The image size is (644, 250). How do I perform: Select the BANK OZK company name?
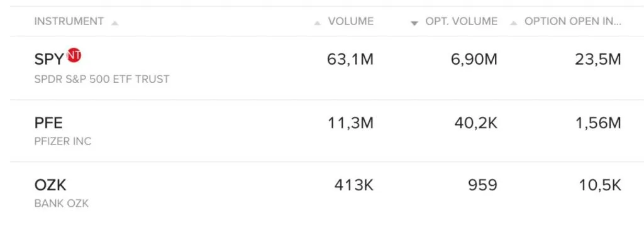tap(62, 204)
